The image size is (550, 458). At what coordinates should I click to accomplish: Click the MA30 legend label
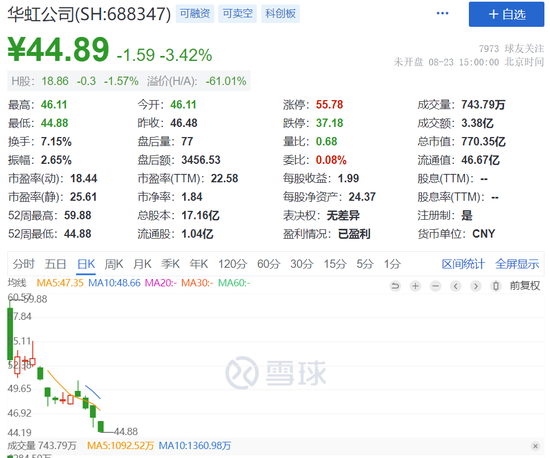(197, 283)
